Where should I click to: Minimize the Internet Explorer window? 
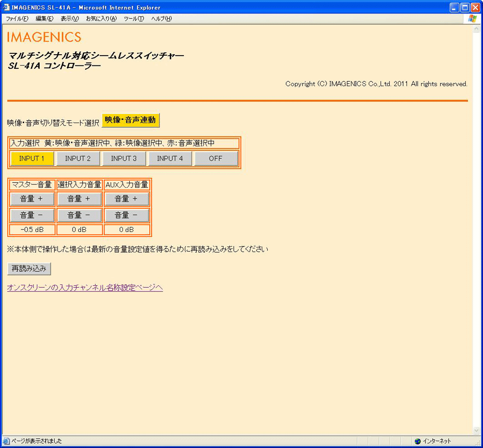tap(454, 8)
